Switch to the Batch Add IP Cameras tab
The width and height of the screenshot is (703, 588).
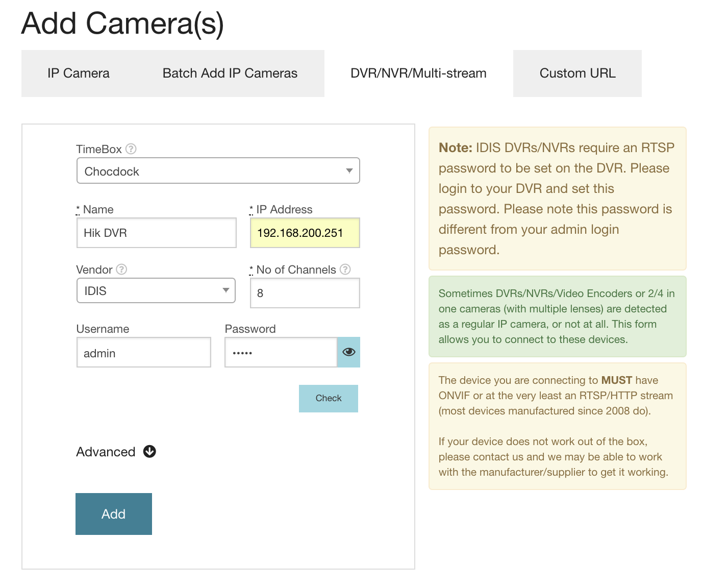230,73
